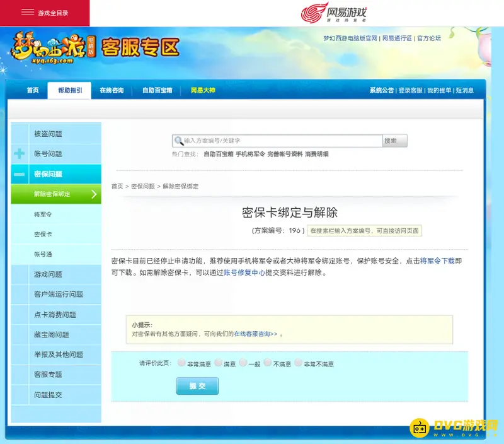Screen dimensions: 504x444
Task: Open the 将军令 sidebar sub-item
Action: (x=56, y=214)
